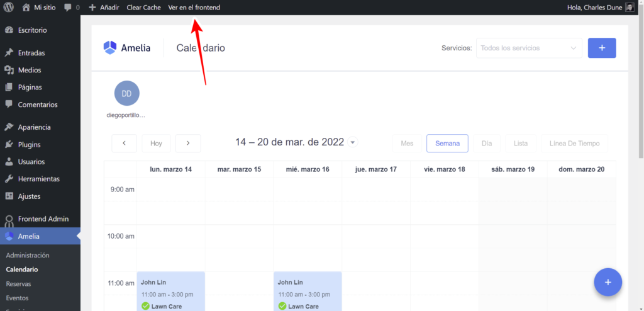
Task: Open John Lin's Monday Lawn Care appointment
Action: pyautogui.click(x=170, y=291)
